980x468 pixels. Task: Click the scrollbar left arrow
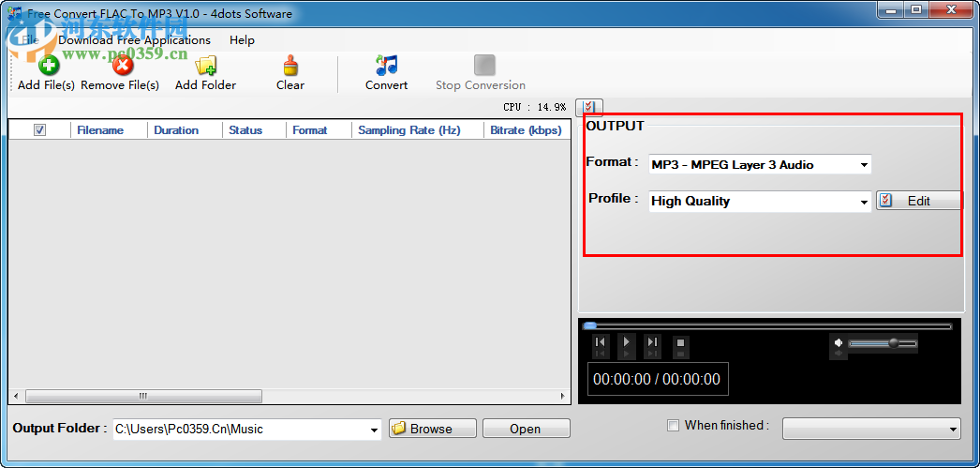[x=16, y=396]
